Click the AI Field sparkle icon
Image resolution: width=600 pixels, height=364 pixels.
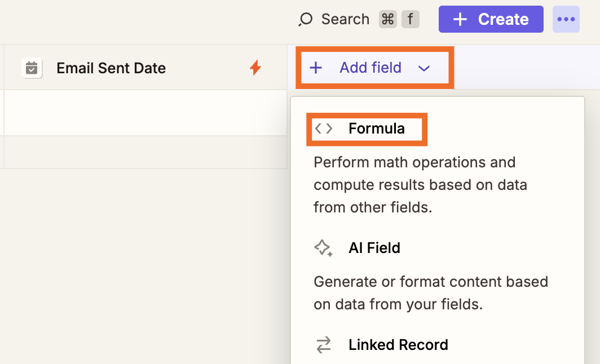tap(324, 248)
